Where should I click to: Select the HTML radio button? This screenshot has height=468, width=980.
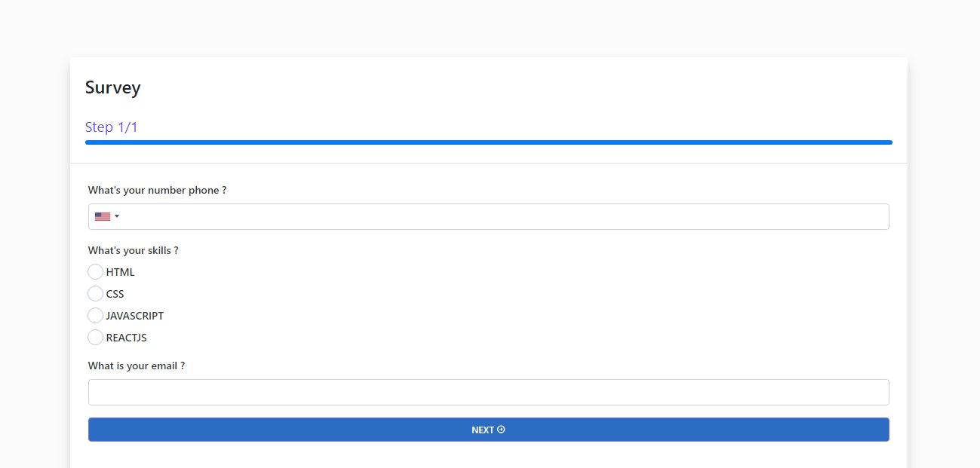(95, 271)
